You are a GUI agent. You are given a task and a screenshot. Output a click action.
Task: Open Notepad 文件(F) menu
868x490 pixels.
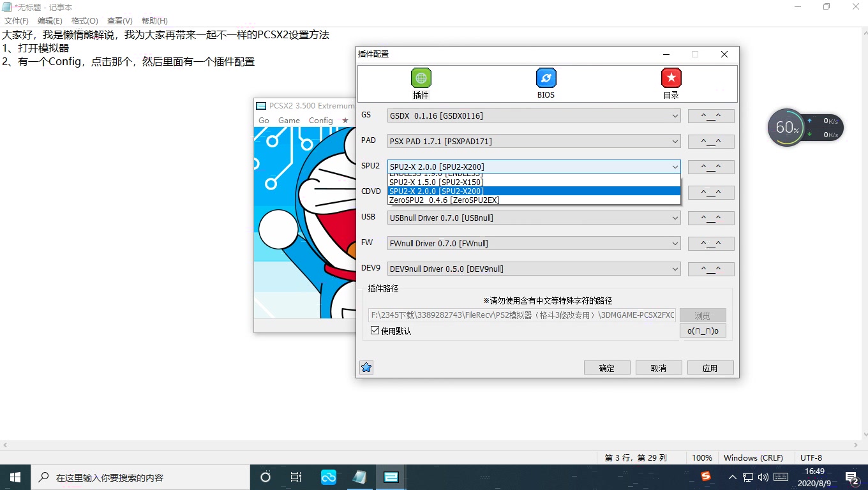click(17, 21)
